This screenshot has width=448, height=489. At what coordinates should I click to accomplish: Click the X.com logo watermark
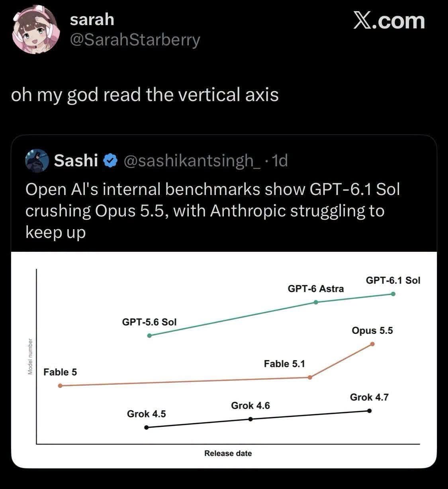389,20
